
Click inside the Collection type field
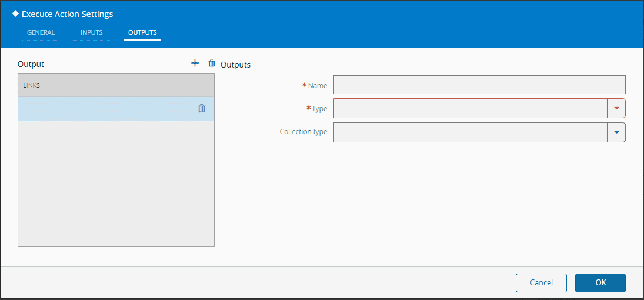point(470,132)
